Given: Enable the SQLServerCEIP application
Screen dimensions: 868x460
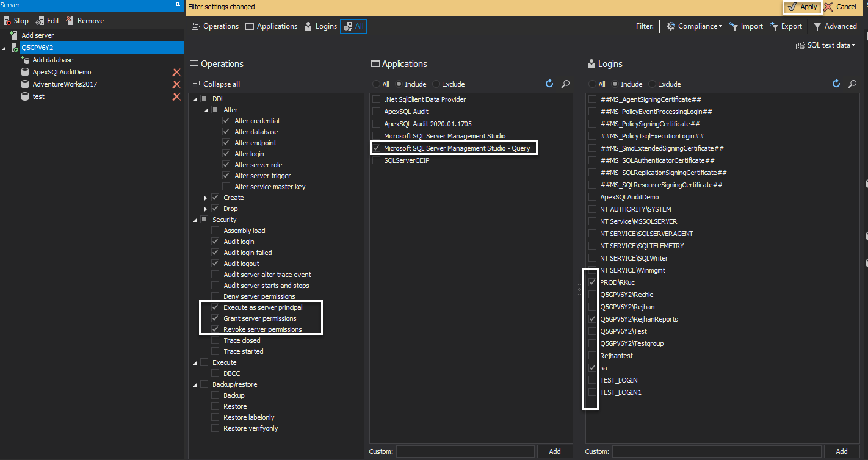Looking at the screenshot, I should tap(377, 160).
